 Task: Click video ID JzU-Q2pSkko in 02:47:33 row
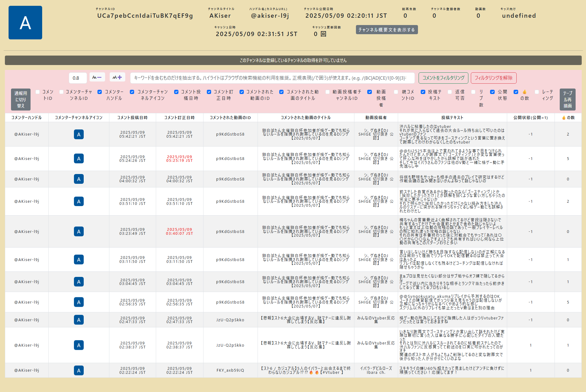[230, 320]
